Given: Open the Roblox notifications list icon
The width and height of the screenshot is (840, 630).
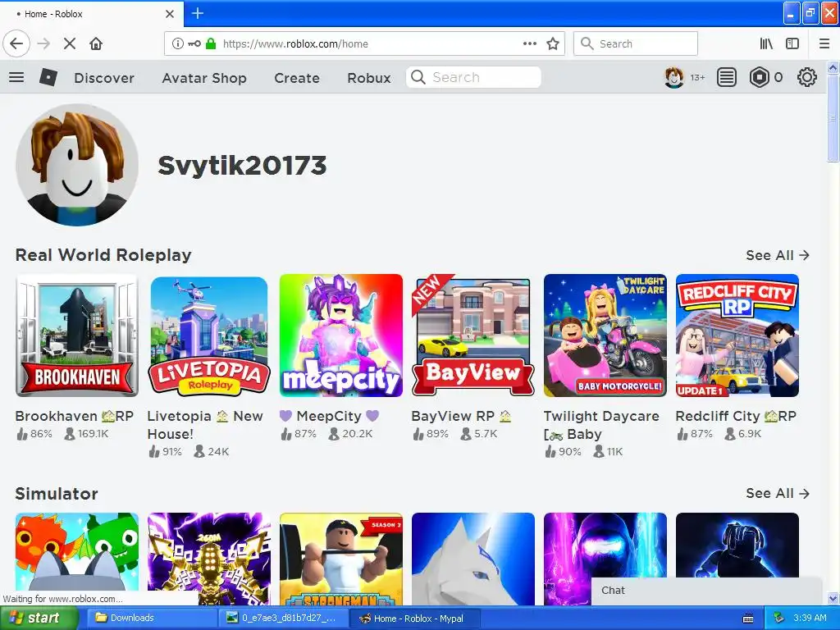Looking at the screenshot, I should click(x=727, y=77).
